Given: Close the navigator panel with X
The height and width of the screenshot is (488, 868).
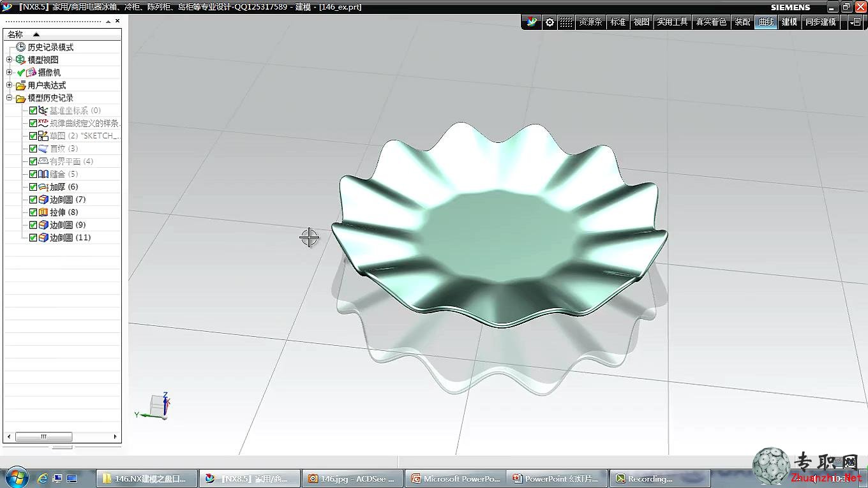Looking at the screenshot, I should click(117, 21).
